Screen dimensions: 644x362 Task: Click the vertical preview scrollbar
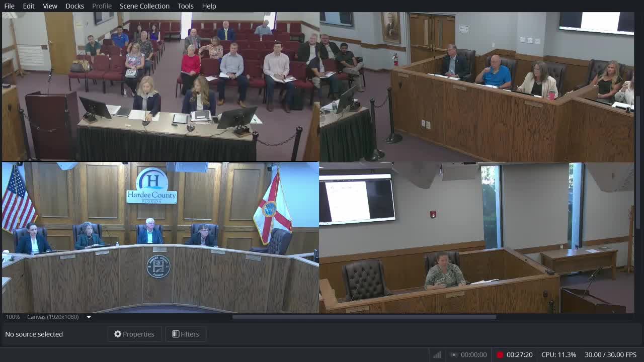point(639,162)
